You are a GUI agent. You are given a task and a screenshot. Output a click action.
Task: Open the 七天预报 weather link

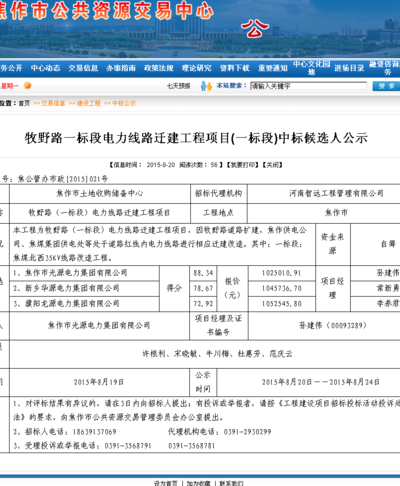pyautogui.click(x=179, y=86)
